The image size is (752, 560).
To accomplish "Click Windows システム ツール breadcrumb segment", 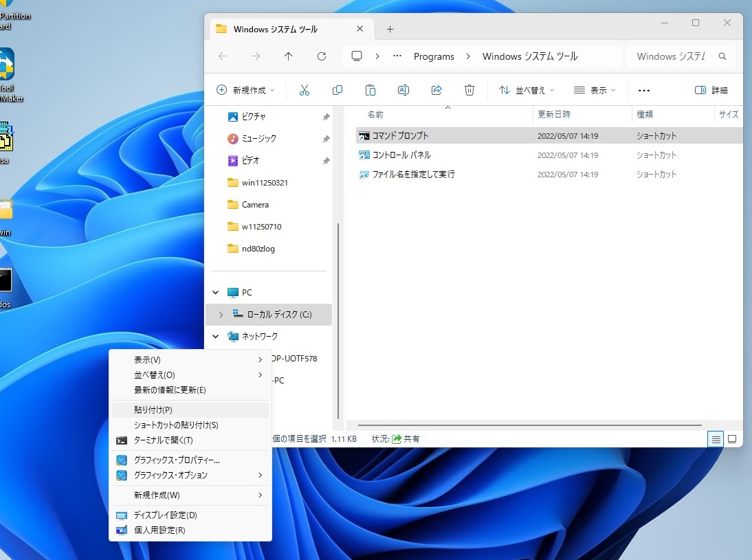I will tap(530, 56).
